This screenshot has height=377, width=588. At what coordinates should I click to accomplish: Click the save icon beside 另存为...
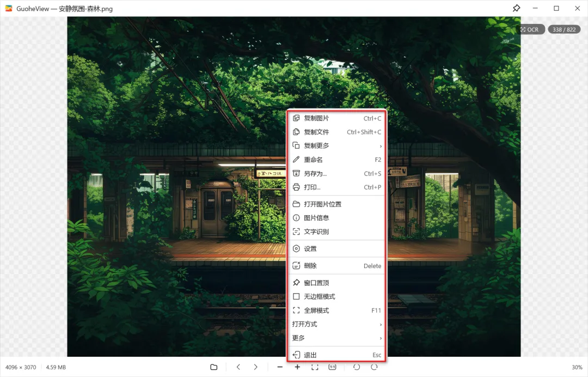pyautogui.click(x=296, y=173)
